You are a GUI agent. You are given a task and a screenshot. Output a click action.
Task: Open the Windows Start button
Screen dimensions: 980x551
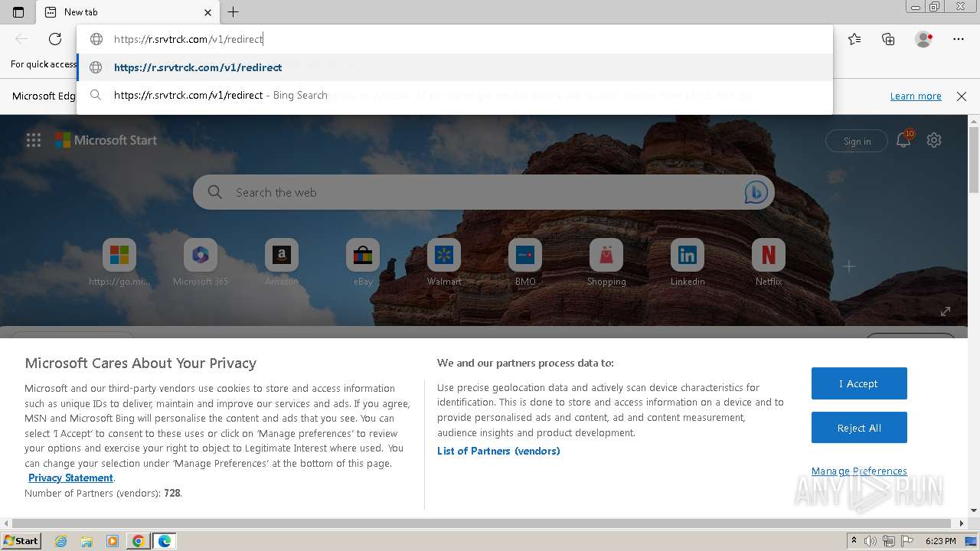(21, 540)
